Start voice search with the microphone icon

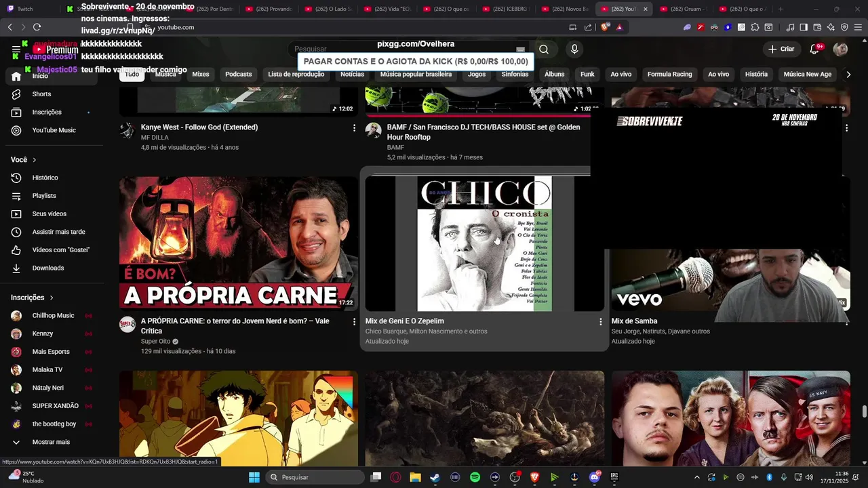(x=574, y=49)
